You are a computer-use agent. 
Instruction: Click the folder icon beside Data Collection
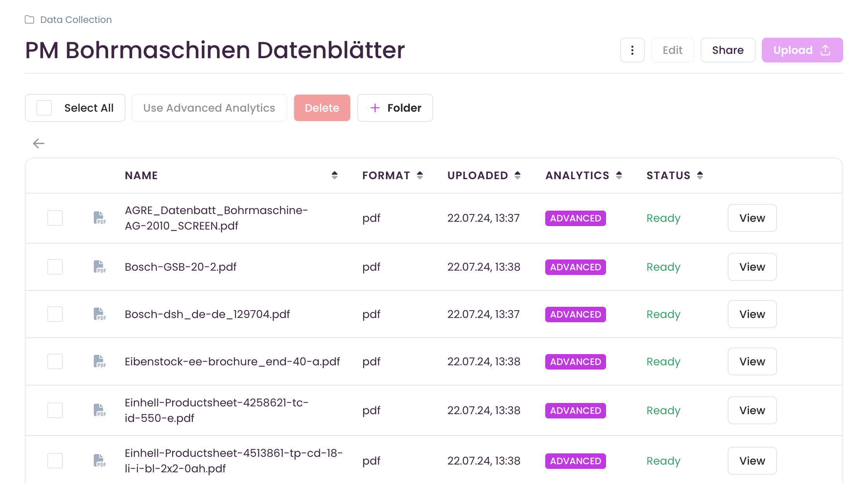(29, 19)
